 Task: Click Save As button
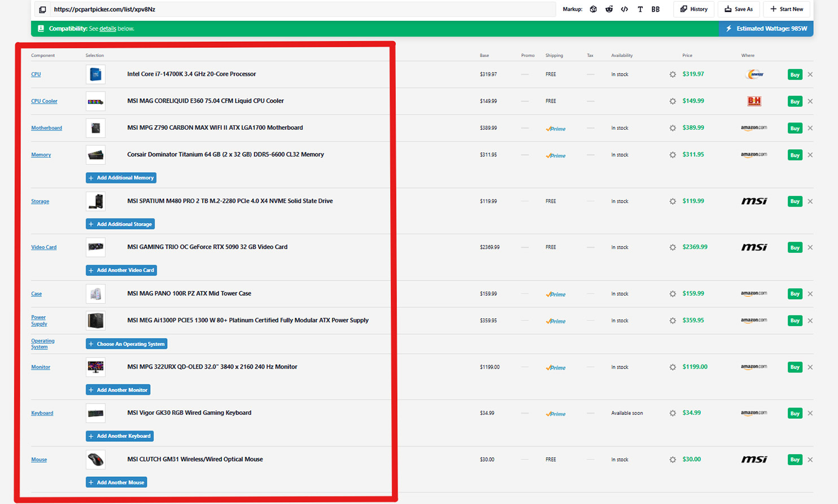point(739,9)
